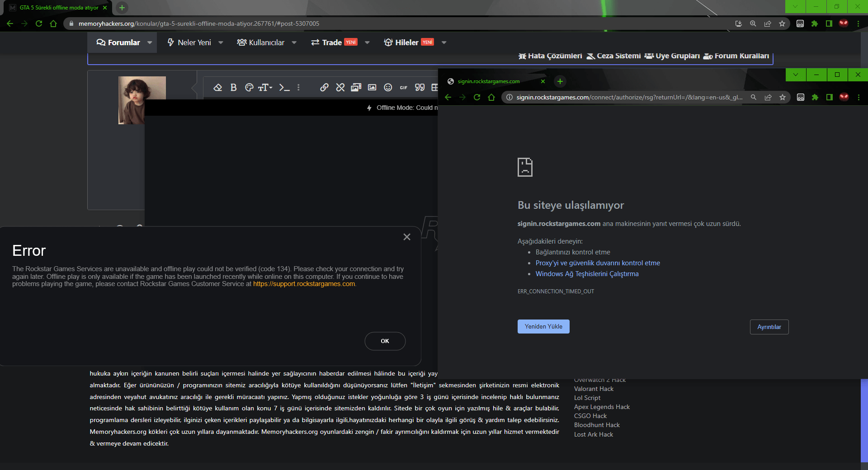Viewport: 868px width, 470px height.
Task: Go to the home page in the memoryhackers window
Action: [53, 23]
